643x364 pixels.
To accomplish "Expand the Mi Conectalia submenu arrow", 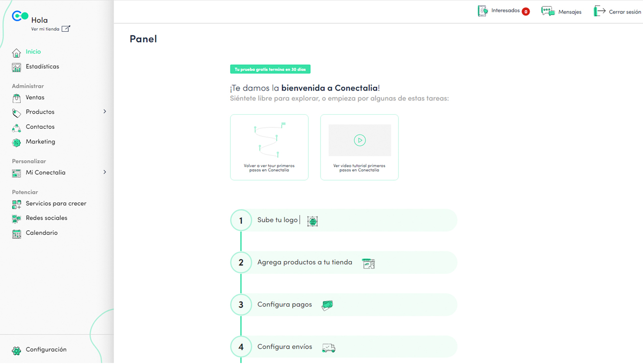I will [x=105, y=172].
